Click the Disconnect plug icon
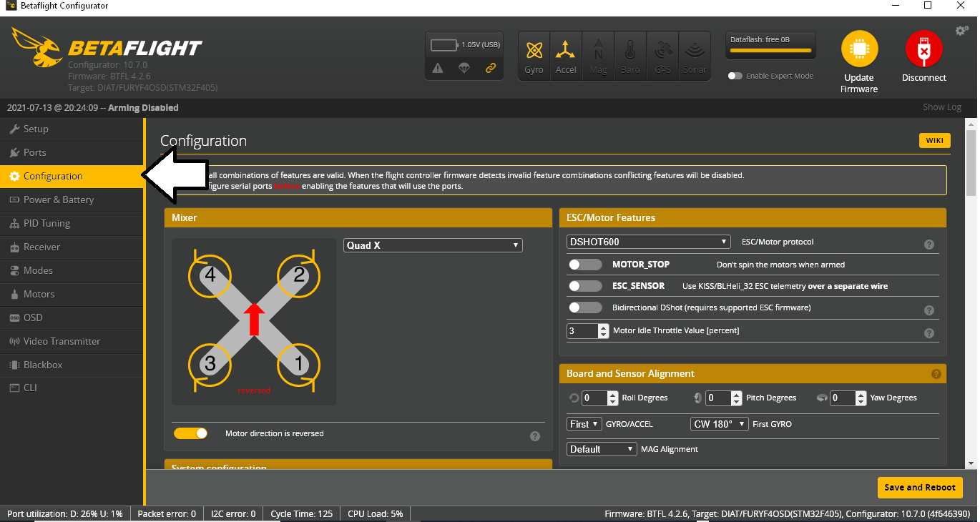The image size is (980, 522). [923, 50]
